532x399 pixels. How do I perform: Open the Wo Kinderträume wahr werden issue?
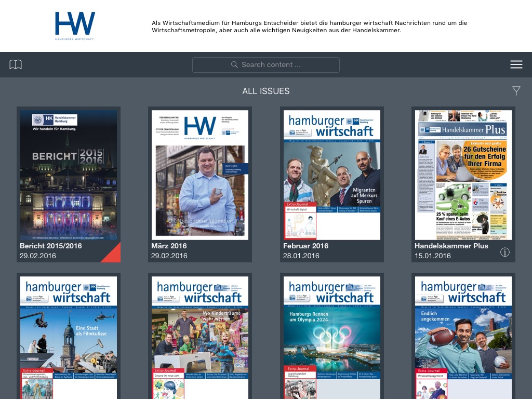pyautogui.click(x=200, y=338)
